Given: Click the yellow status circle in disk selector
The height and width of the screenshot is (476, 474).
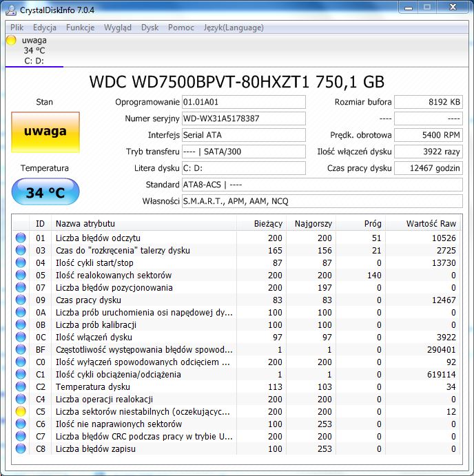Looking at the screenshot, I should pyautogui.click(x=11, y=40).
